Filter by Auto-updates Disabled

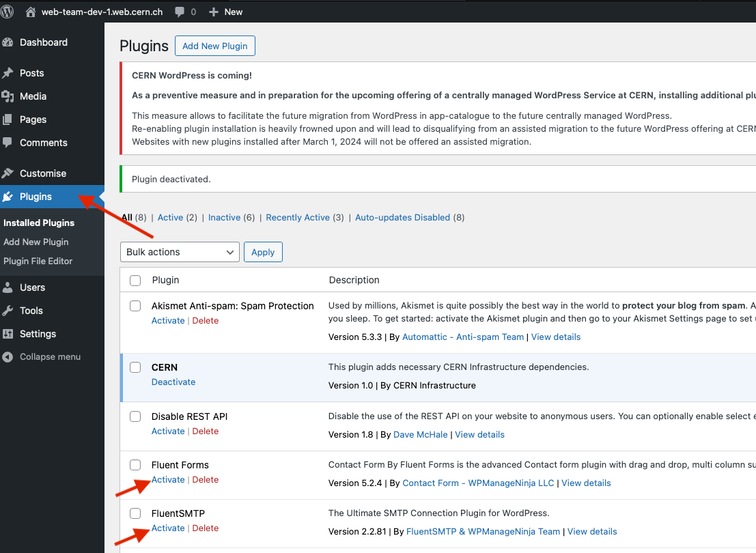[403, 217]
